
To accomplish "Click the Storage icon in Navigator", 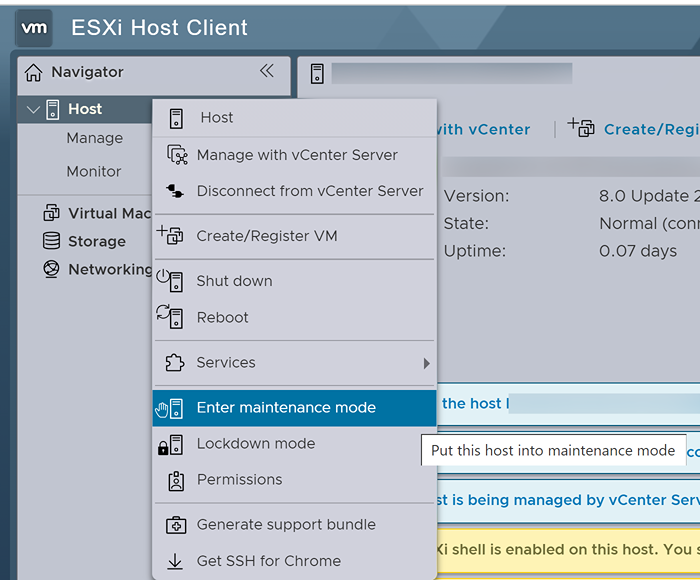I will pos(51,241).
